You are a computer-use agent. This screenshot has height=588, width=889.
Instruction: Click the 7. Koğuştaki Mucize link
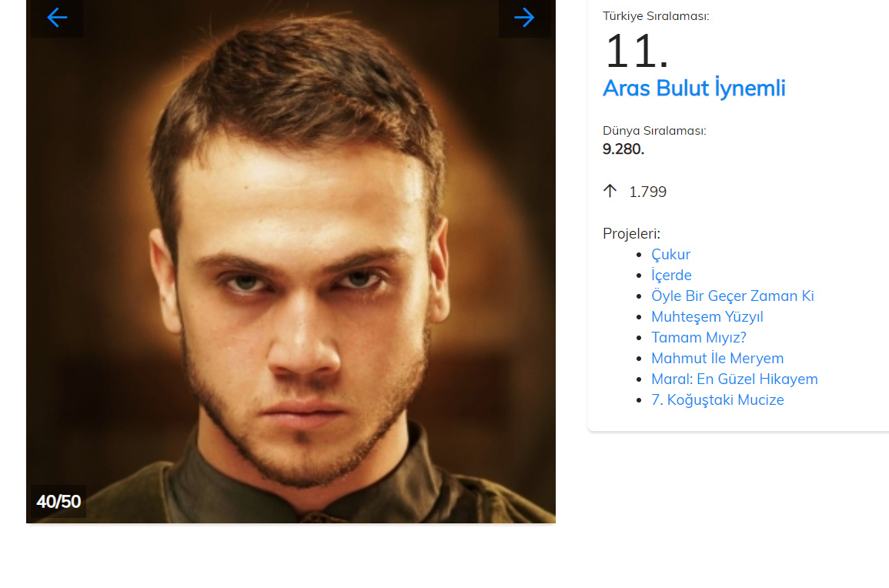click(717, 400)
